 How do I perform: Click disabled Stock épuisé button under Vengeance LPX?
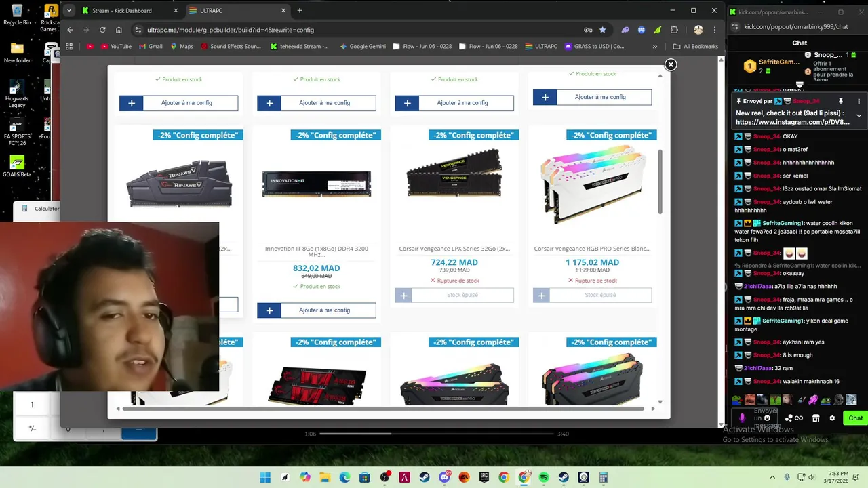click(454, 295)
